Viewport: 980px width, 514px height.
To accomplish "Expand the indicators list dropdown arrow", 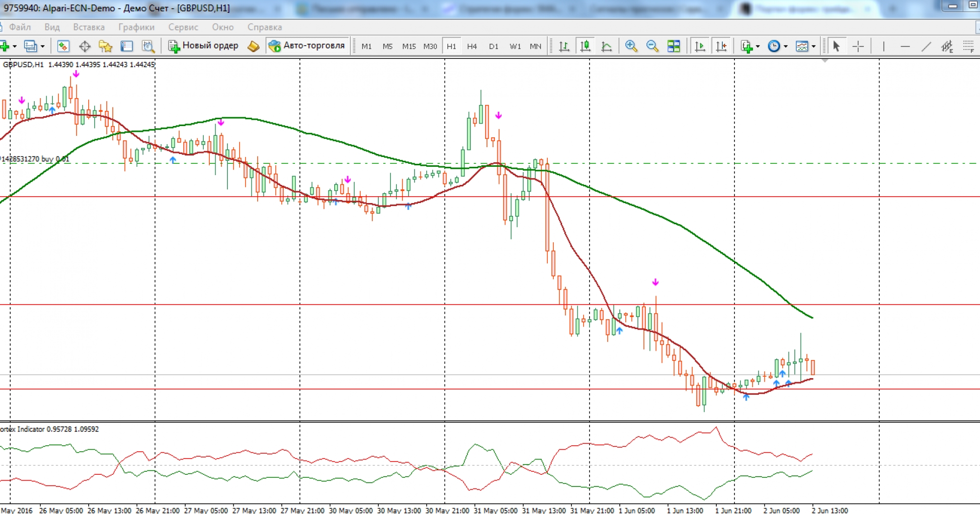I will (758, 47).
